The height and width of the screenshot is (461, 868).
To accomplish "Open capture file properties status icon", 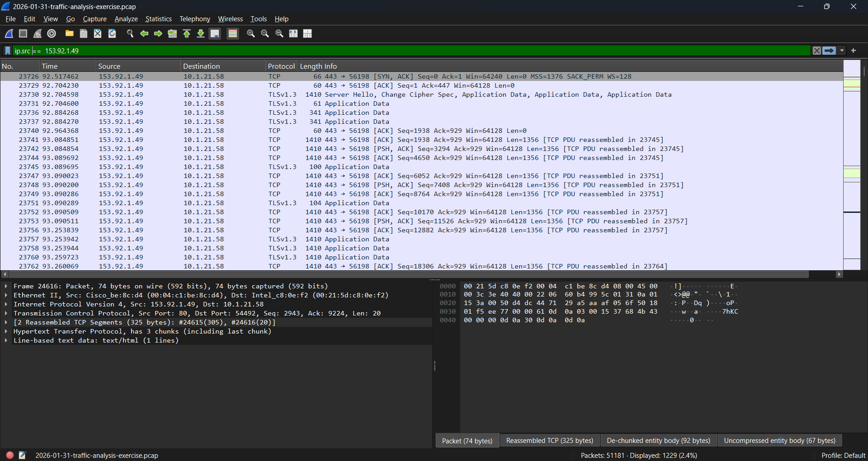I will coord(22,455).
